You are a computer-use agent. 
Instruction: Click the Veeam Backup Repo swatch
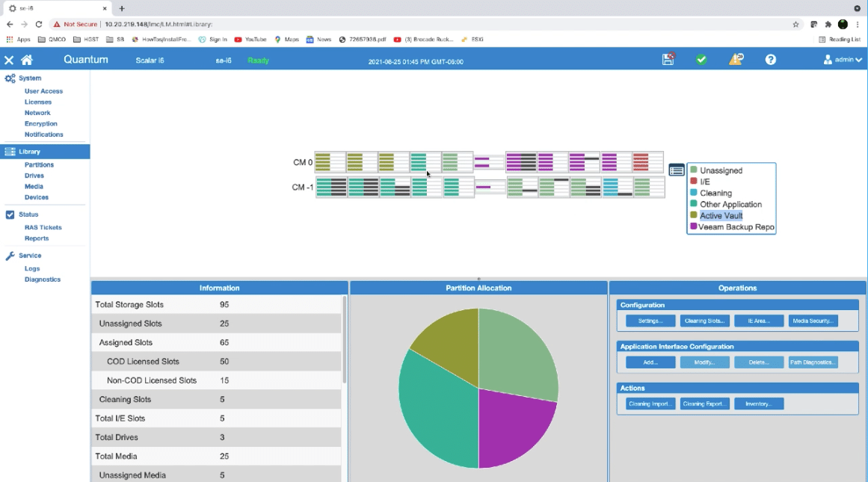click(694, 226)
